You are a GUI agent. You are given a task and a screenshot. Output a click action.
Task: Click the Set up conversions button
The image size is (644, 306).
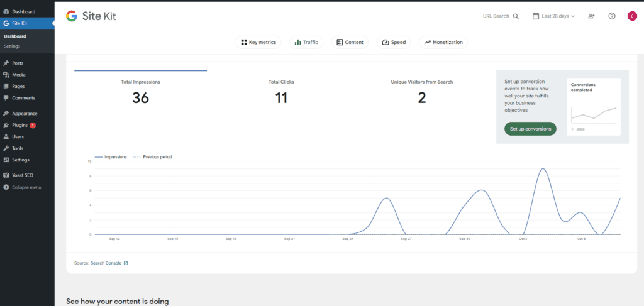coord(530,129)
